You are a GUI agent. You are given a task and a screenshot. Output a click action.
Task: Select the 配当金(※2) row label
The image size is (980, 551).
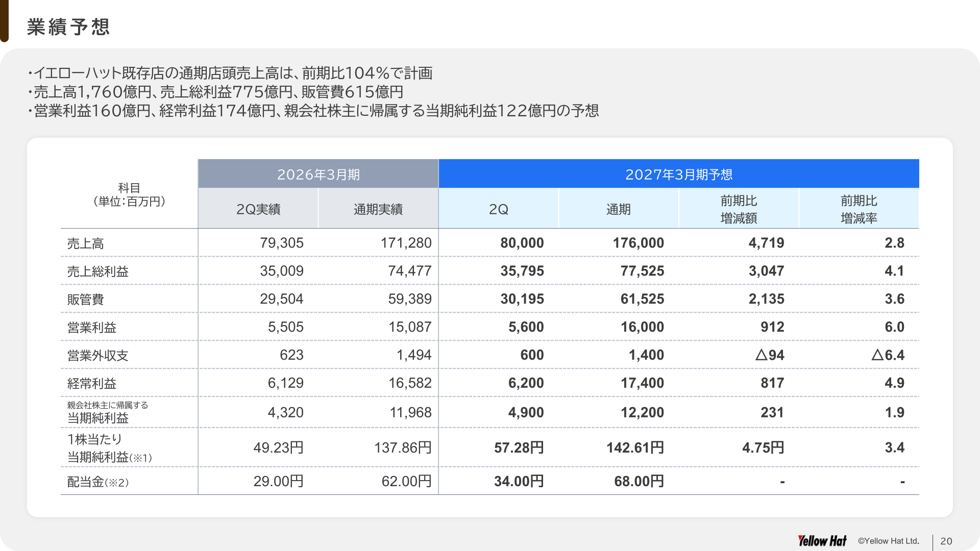point(97,482)
